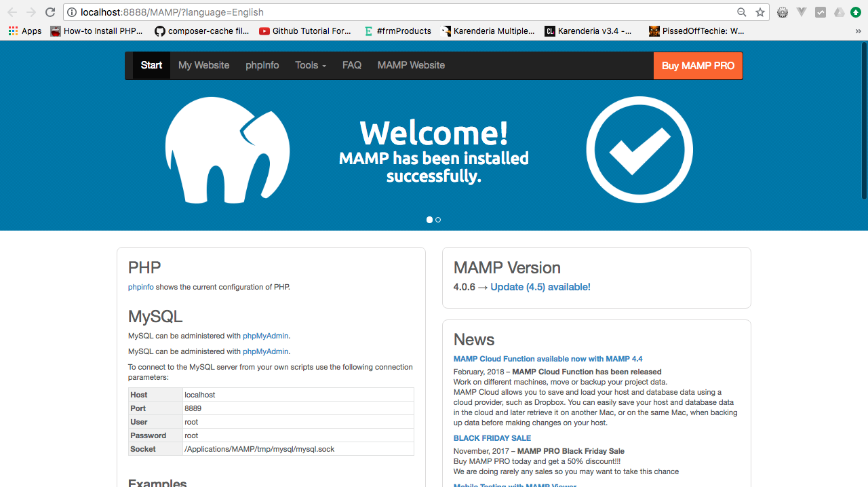Go to My Website in the navbar
Screen dimensions: 868x487
click(x=203, y=65)
